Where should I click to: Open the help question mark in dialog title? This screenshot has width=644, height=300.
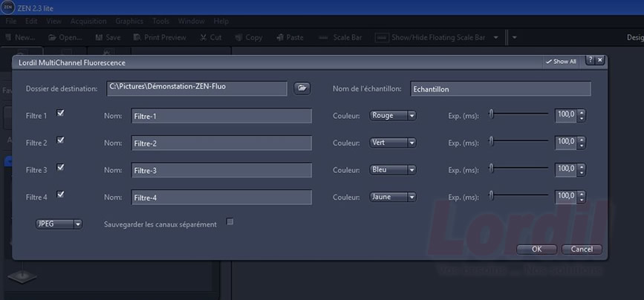click(x=591, y=60)
